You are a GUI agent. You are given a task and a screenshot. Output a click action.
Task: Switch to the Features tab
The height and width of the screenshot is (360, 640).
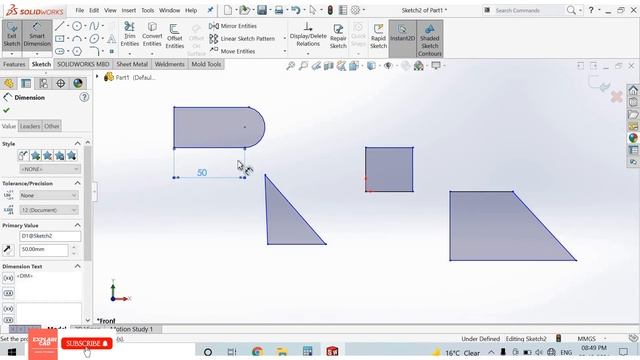coord(14,64)
